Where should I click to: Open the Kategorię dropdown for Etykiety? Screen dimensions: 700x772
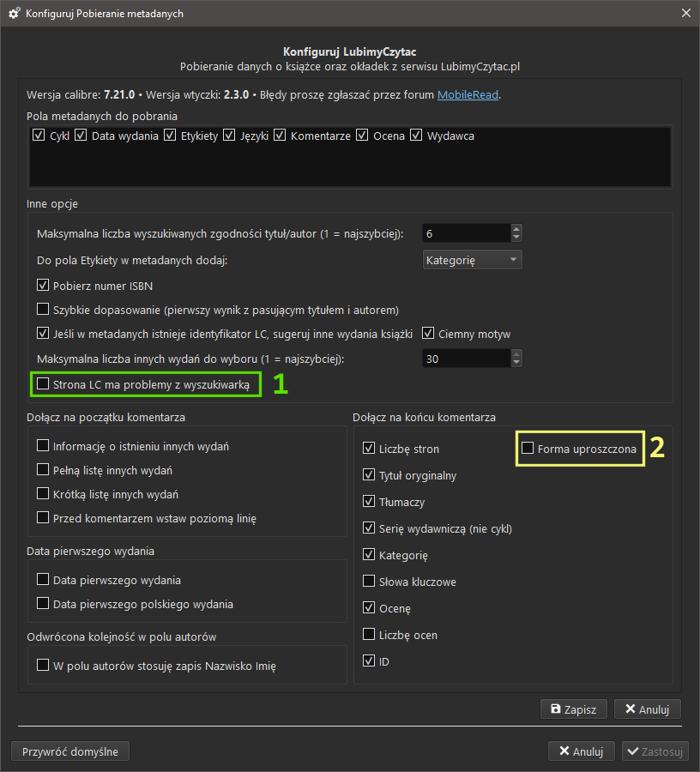[x=473, y=260]
